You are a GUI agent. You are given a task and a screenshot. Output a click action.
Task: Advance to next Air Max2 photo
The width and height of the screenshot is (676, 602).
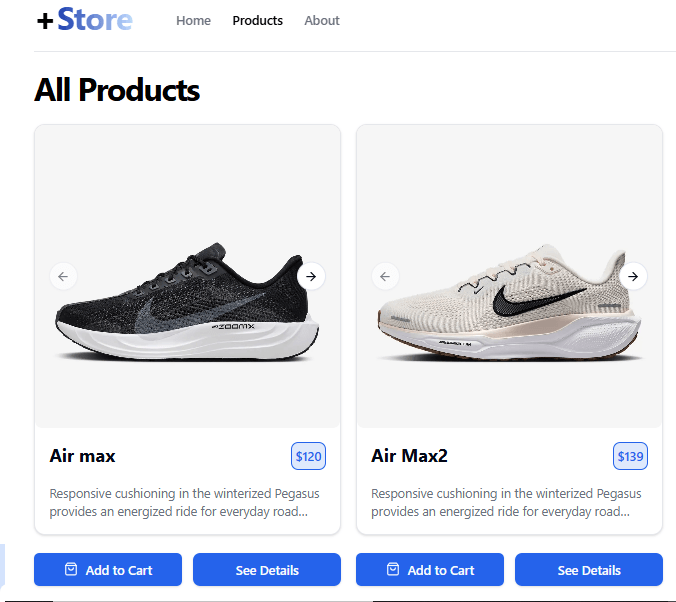(633, 276)
